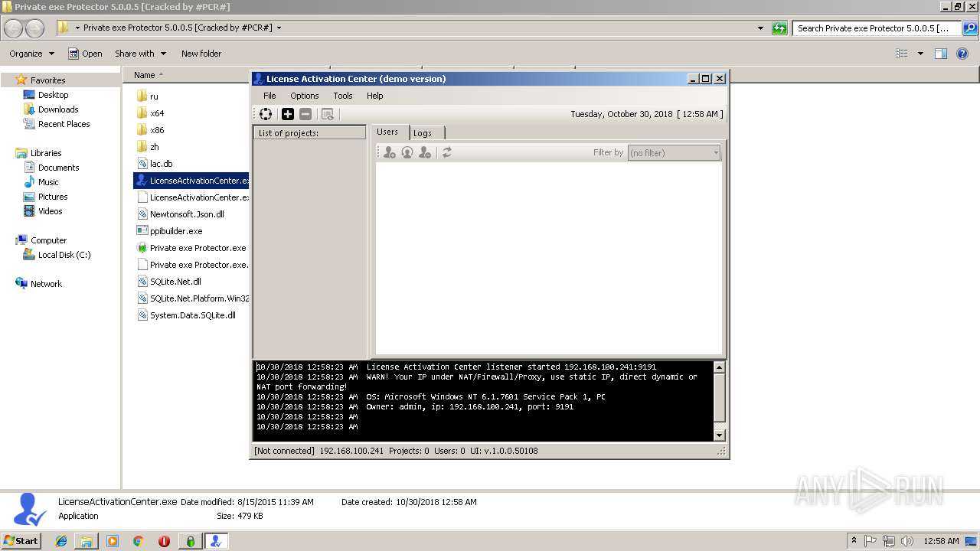This screenshot has height=551, width=980.
Task: Click the address bar refresh button
Action: 779,28
